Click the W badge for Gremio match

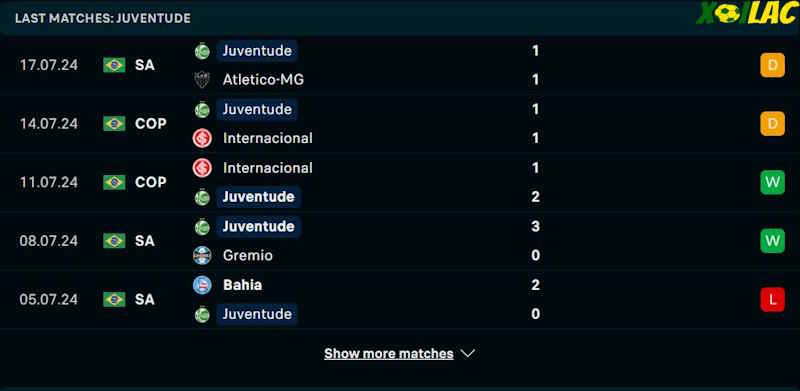772,240
